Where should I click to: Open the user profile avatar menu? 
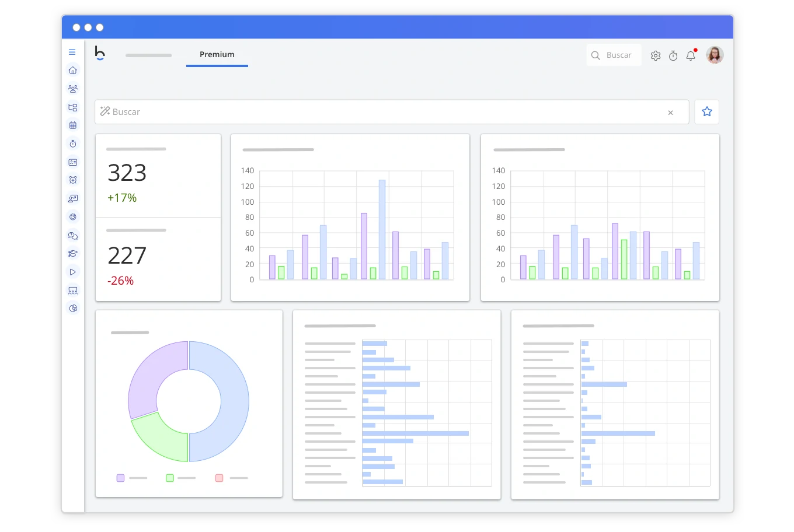tap(715, 55)
